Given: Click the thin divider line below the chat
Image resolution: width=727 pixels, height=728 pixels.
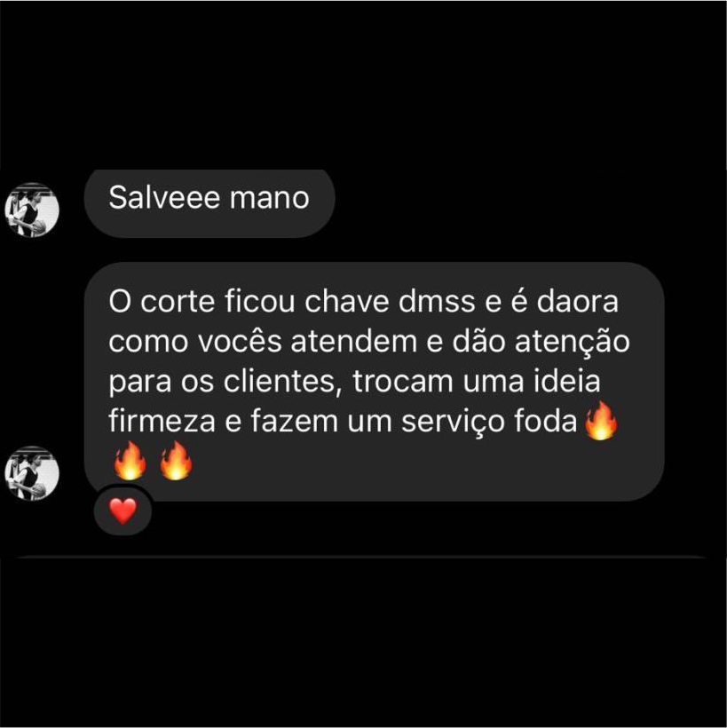Looking at the screenshot, I should click(x=362, y=557).
